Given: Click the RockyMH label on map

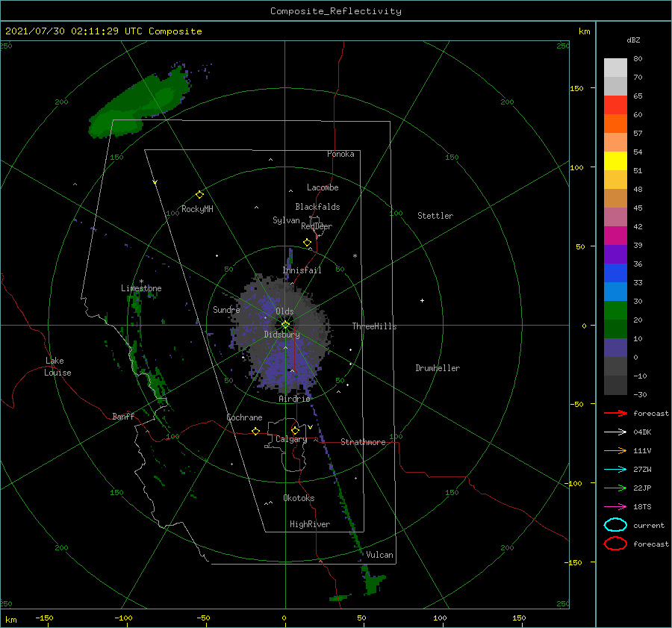Looking at the screenshot, I should (197, 209).
